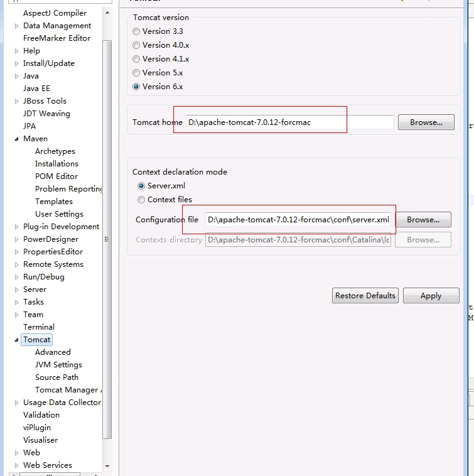Browse for the Configuration file

coord(423,220)
